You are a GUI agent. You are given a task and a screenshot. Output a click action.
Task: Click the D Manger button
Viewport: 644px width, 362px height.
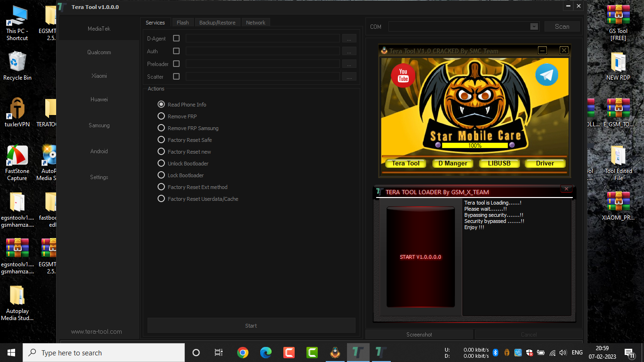(453, 164)
